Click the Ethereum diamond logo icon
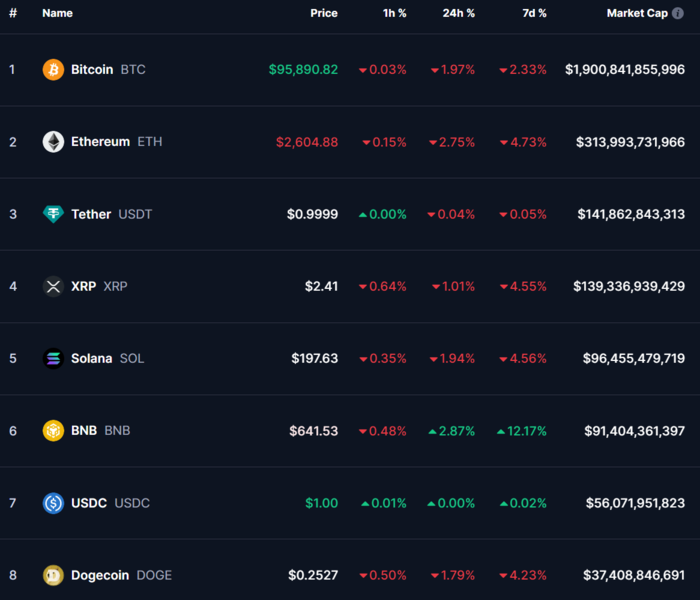The width and height of the screenshot is (700, 600). click(x=53, y=142)
